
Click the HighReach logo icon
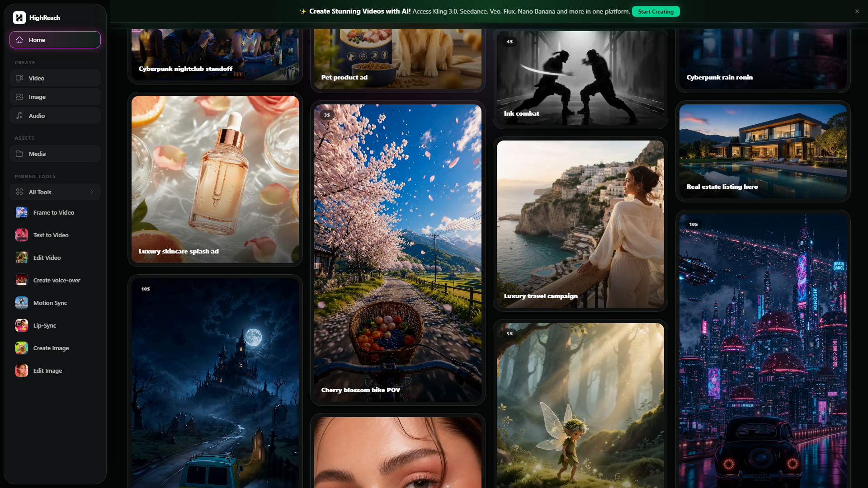[x=19, y=18]
